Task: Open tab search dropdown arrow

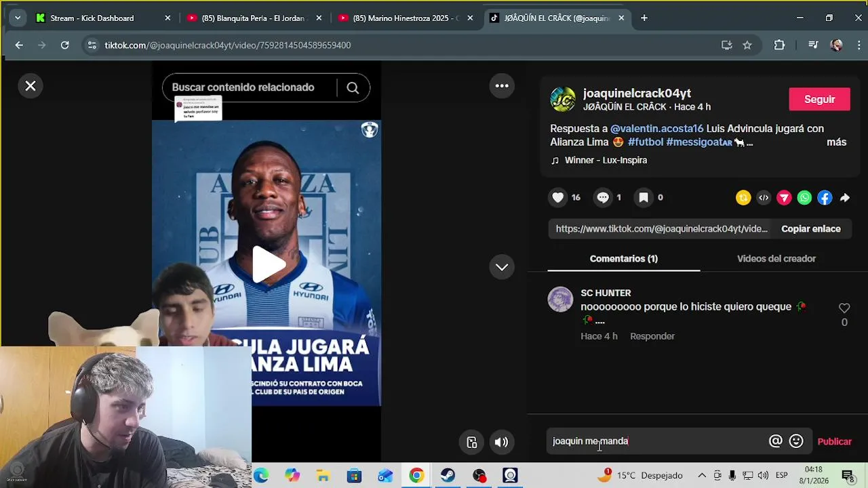Action: click(x=18, y=18)
